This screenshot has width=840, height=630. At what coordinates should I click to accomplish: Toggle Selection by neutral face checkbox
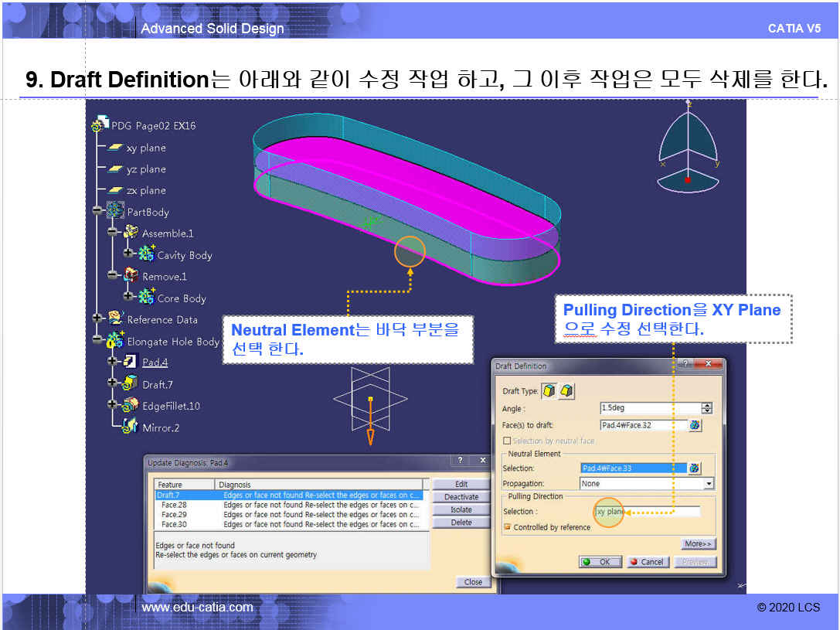pos(507,441)
